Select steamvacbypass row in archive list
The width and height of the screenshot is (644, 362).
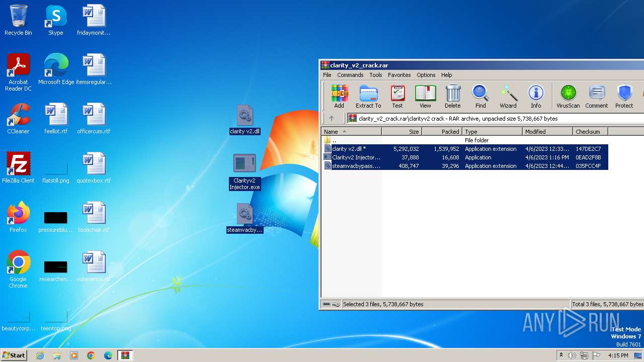(465, 166)
